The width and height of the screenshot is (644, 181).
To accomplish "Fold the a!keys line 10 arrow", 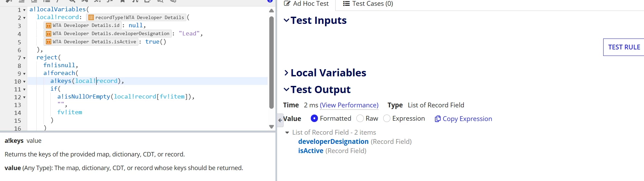I will tap(24, 82).
